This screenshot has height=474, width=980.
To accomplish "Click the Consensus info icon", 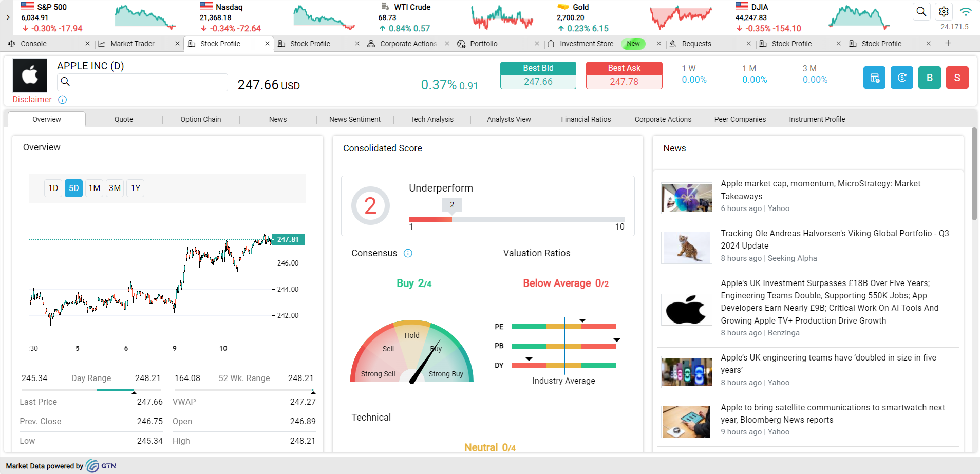I will 408,253.
